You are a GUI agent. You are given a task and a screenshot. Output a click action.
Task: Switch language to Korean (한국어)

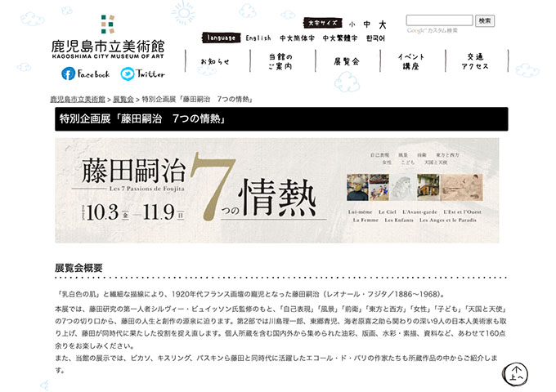[376, 38]
